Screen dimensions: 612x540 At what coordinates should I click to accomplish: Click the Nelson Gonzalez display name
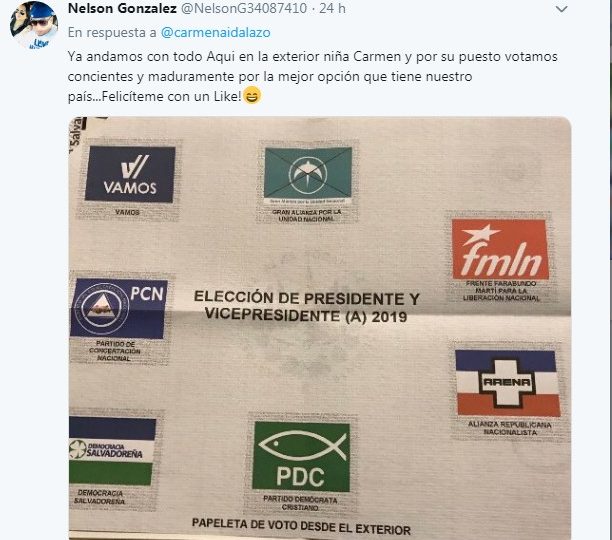[x=122, y=8]
